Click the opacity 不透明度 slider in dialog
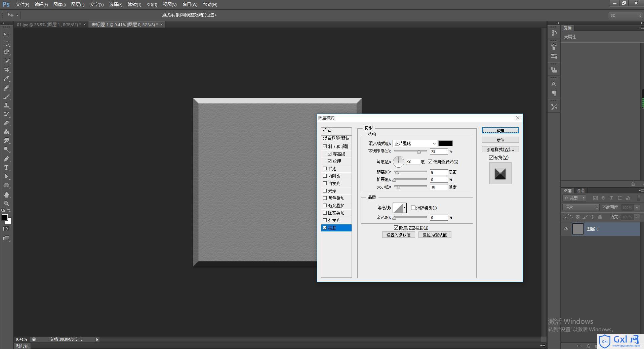Screen dimensions: 644x349 click(410, 151)
